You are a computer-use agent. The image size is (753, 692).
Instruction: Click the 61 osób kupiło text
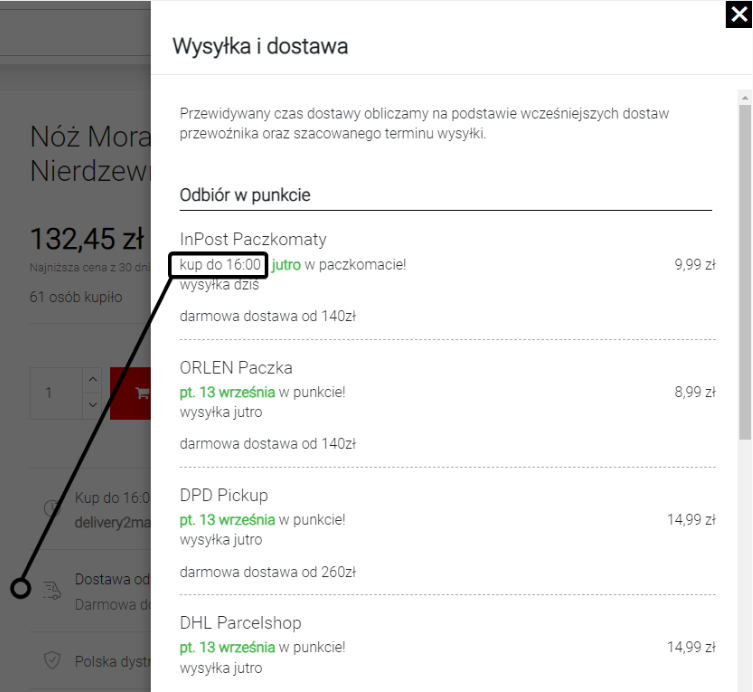click(76, 297)
